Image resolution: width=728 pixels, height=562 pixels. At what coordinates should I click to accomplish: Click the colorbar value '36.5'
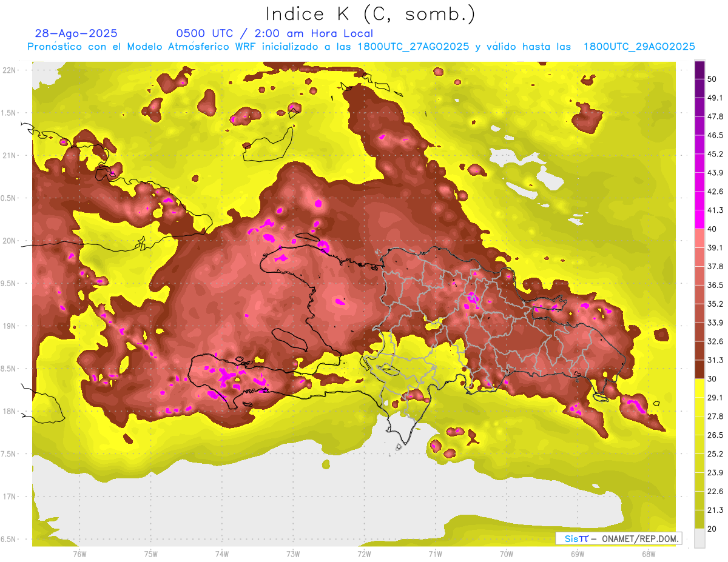tap(715, 285)
